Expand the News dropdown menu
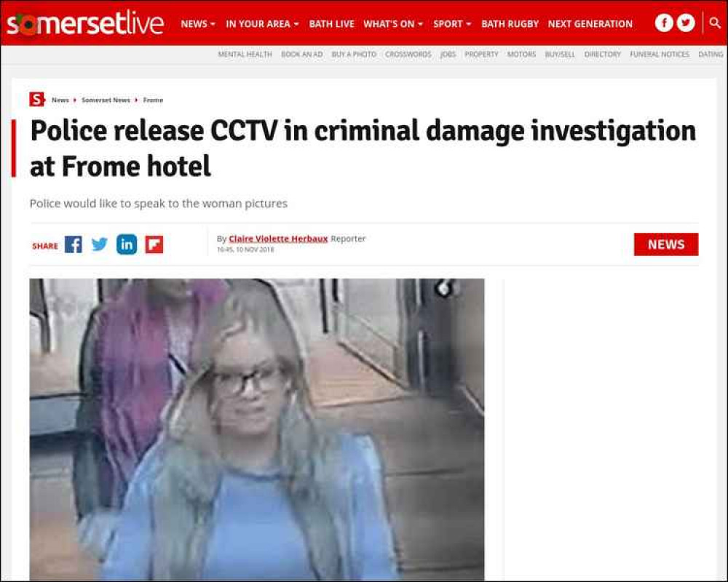728x582 pixels. coord(198,24)
